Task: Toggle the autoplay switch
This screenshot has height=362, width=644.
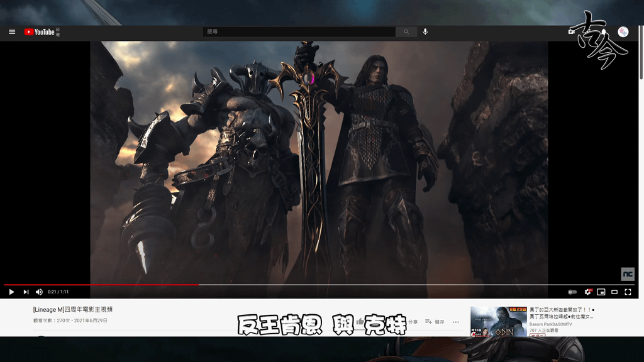Action: (572, 292)
